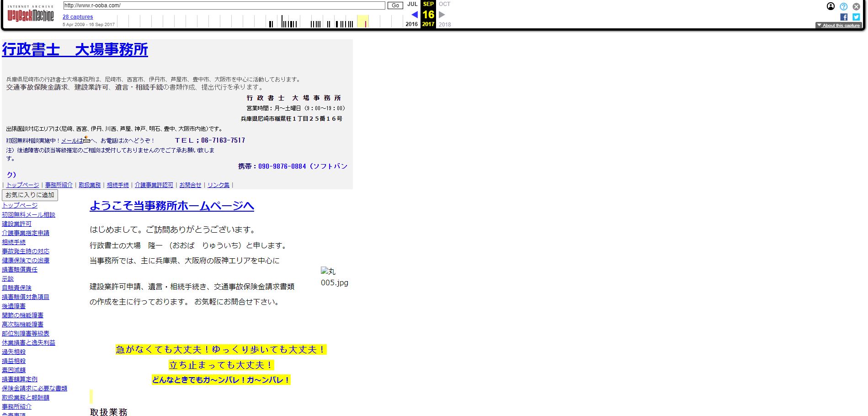Share capture on Twitter
Screen dimensions: 868x416
(x=856, y=17)
